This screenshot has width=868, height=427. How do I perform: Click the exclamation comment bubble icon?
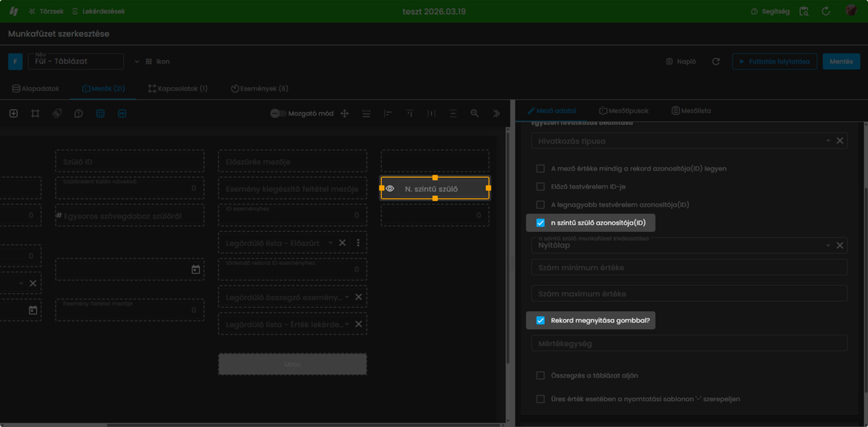pos(79,114)
